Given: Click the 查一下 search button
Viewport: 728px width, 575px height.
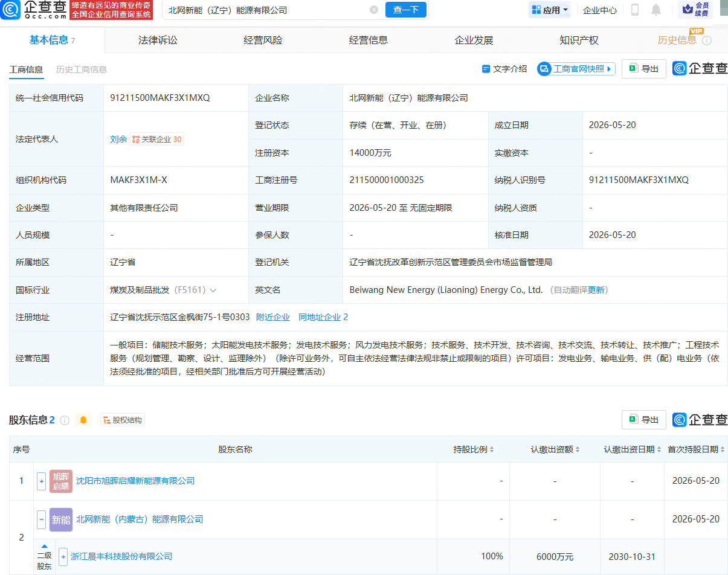Looking at the screenshot, I should pos(406,10).
